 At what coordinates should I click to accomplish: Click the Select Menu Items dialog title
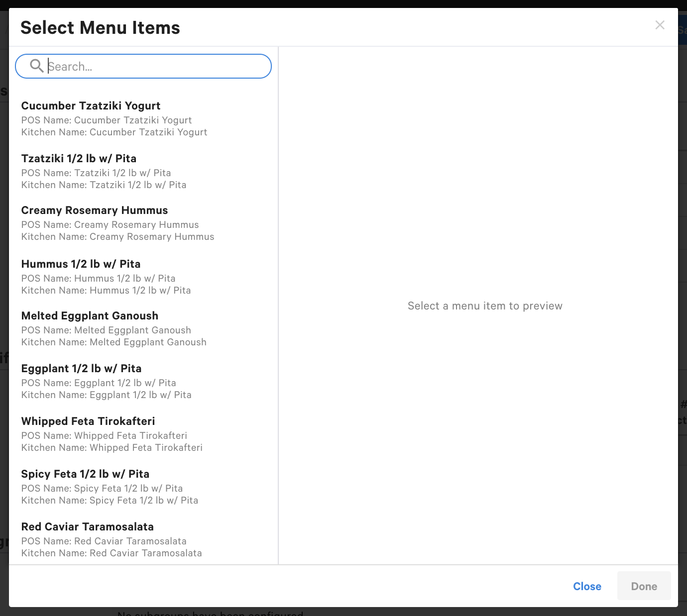point(100,28)
